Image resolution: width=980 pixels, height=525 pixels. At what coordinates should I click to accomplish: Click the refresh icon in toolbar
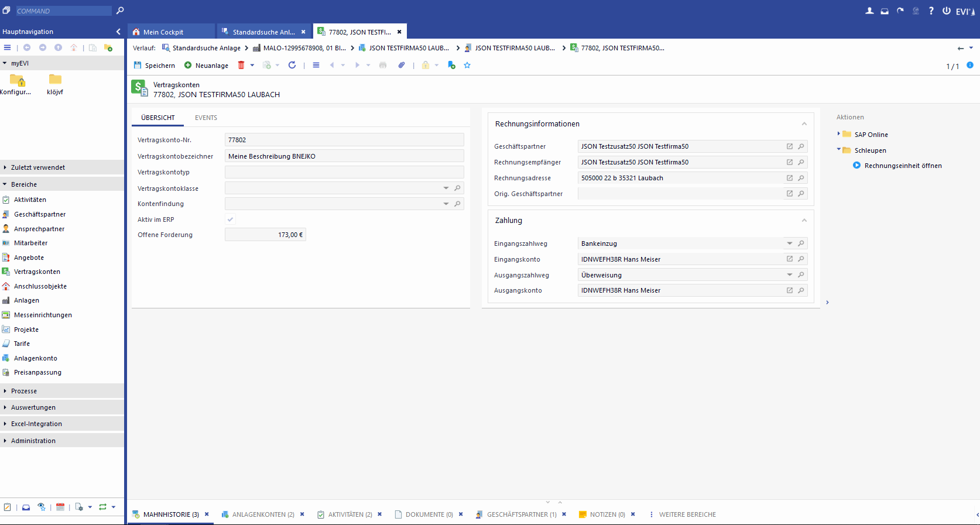[292, 66]
